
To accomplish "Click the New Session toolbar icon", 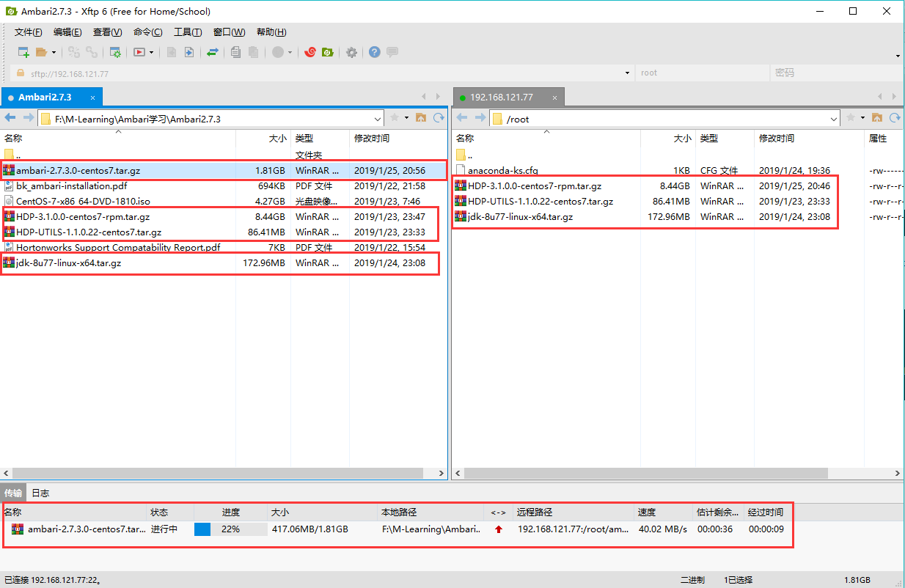I will 23,52.
